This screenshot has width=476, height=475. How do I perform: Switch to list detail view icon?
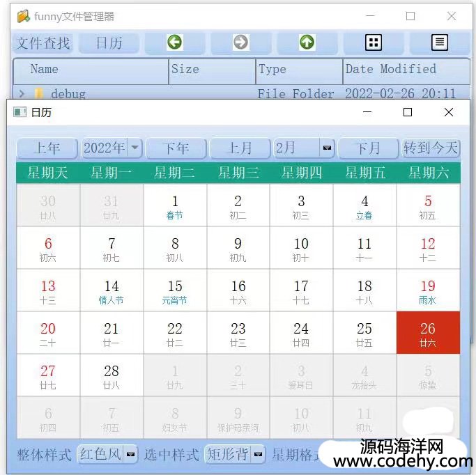[440, 42]
